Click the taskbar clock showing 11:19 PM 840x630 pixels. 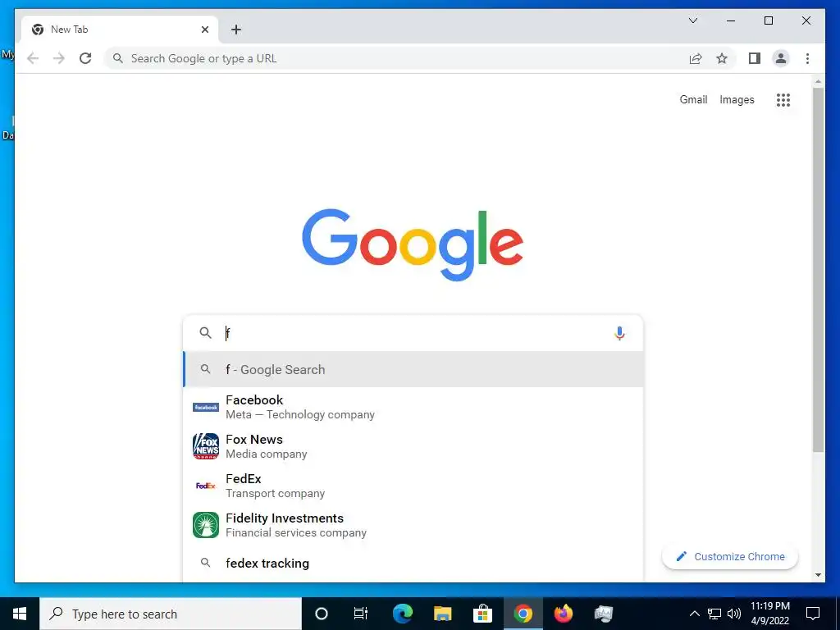pyautogui.click(x=769, y=614)
